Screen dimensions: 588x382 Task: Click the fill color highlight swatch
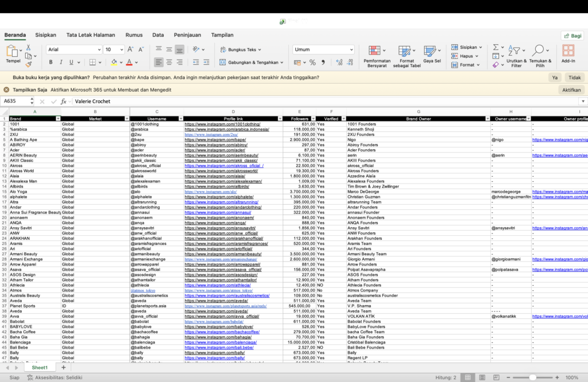(x=114, y=62)
